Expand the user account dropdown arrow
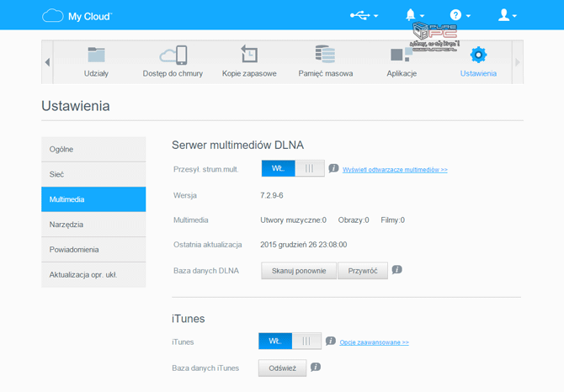Screen dimensions: 564x392 pos(514,16)
